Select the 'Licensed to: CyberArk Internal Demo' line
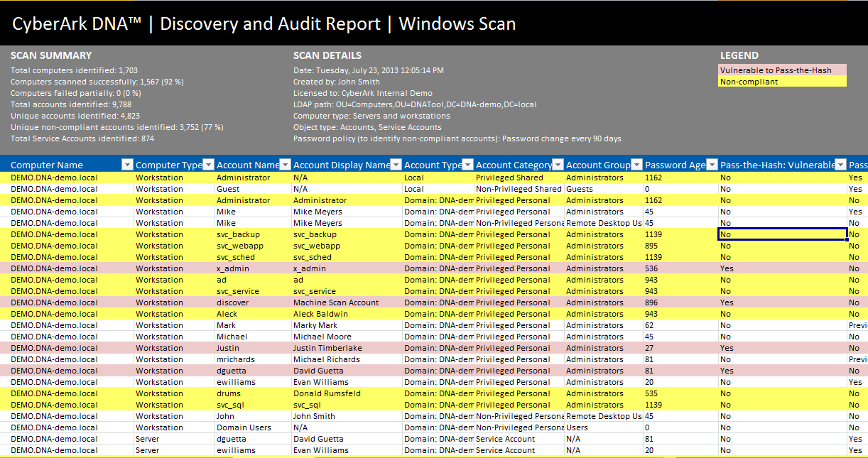868x458 pixels. (x=363, y=93)
